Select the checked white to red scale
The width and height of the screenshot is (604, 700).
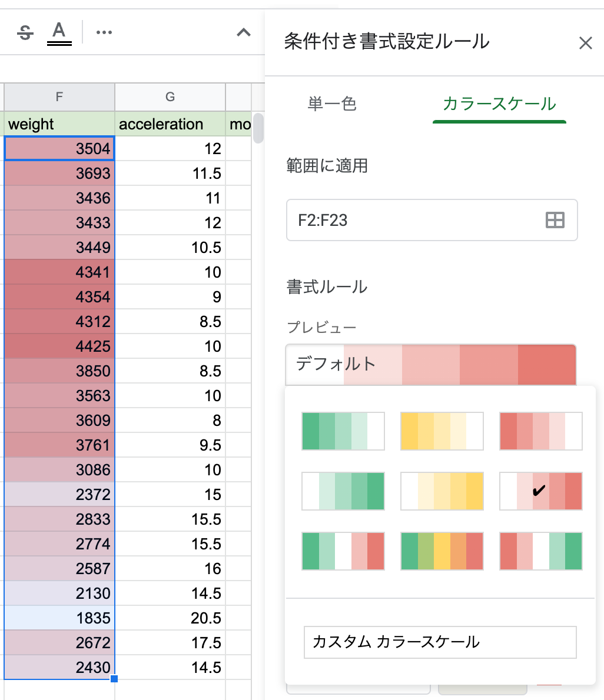[540, 491]
